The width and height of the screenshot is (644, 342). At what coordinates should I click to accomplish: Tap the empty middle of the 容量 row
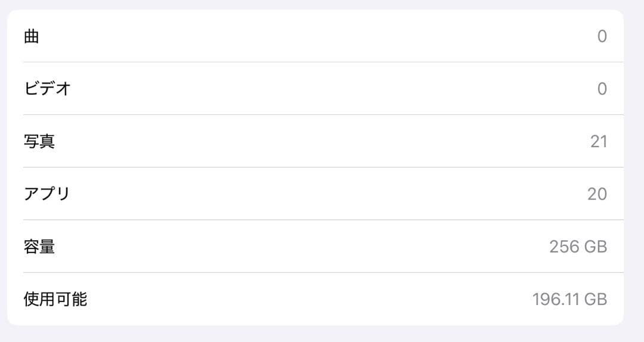(x=298, y=246)
